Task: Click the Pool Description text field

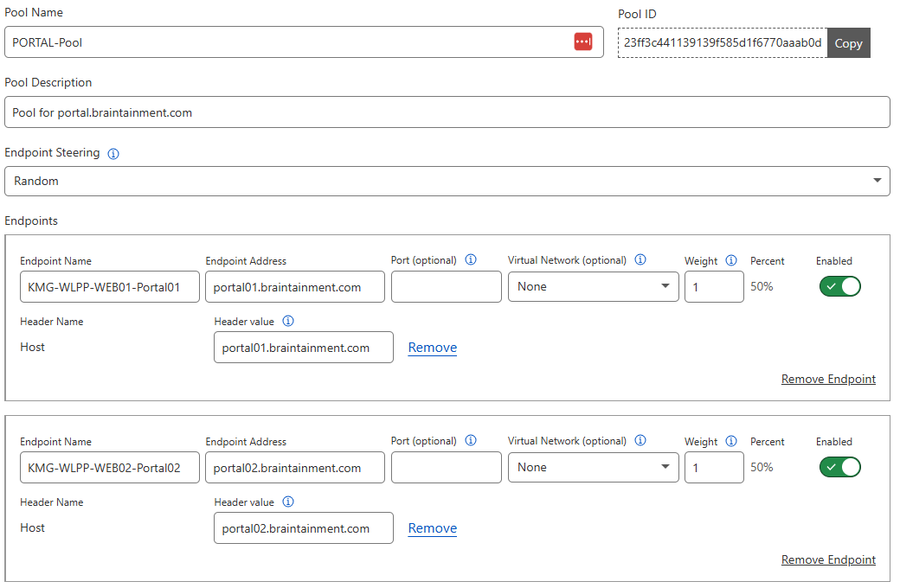Action: pos(447,112)
